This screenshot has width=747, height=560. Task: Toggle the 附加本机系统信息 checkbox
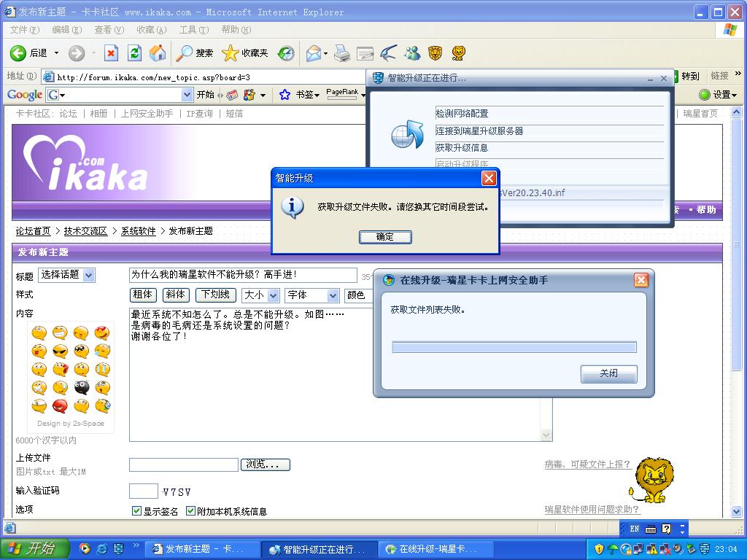pos(190,511)
